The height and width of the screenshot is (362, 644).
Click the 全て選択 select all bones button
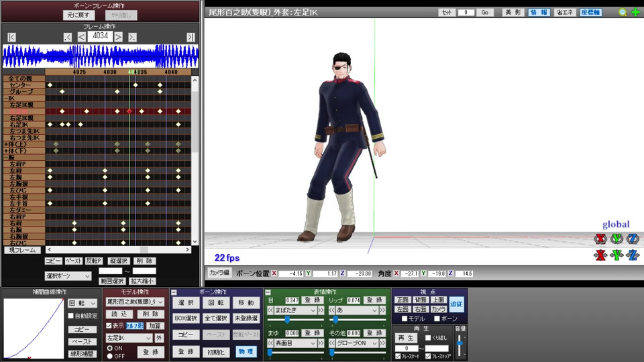pyautogui.click(x=215, y=318)
